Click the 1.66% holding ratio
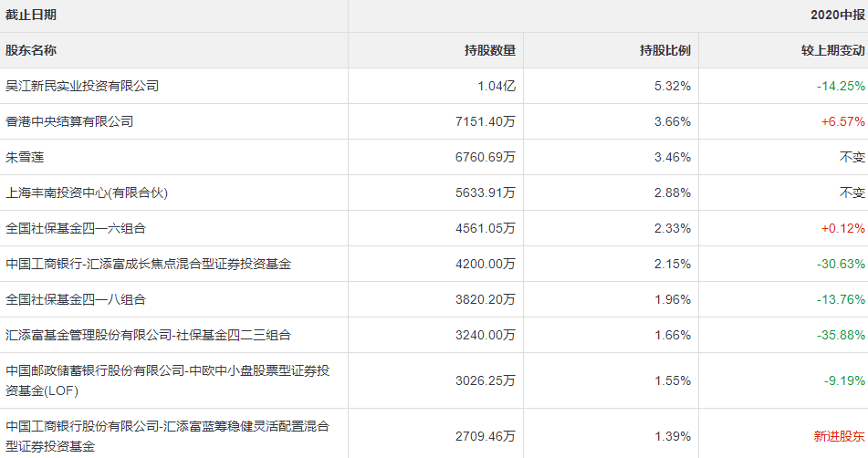This screenshot has width=868, height=458. 673,335
